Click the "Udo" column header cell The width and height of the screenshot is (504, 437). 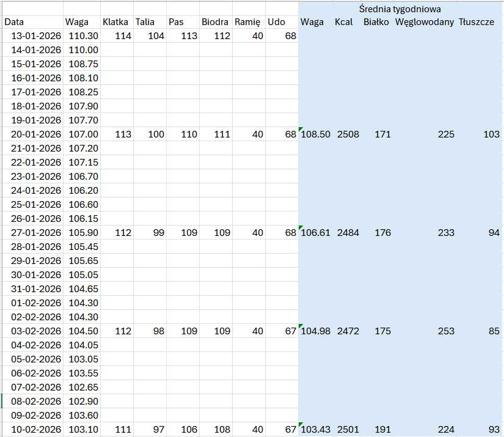[x=276, y=23]
